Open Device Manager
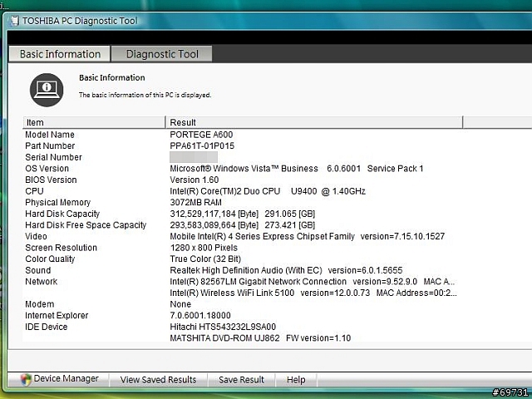This screenshot has width=532, height=399. [59, 379]
